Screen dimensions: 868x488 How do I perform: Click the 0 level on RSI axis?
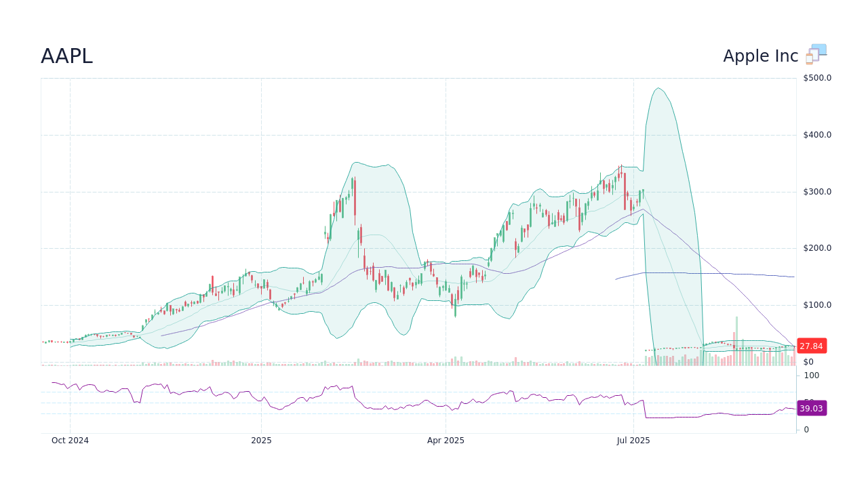point(806,430)
